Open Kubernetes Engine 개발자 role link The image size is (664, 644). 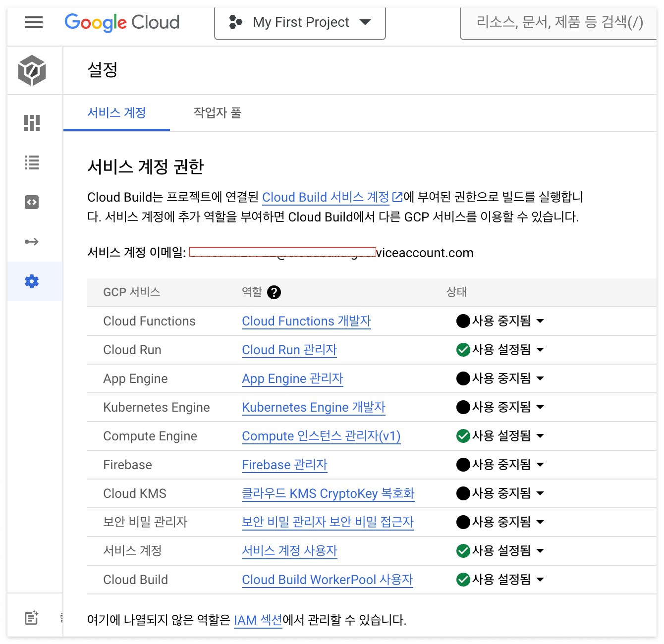tap(313, 407)
